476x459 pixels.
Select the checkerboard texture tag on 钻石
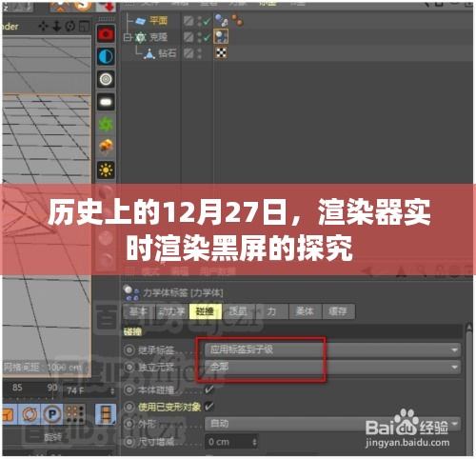pyautogui.click(x=221, y=52)
